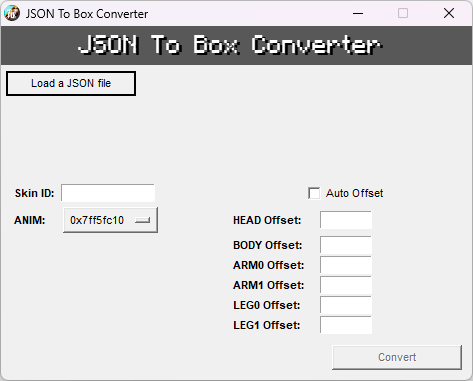Select the BODY Offset input field
Screen dimensions: 473x381
click(x=346, y=245)
